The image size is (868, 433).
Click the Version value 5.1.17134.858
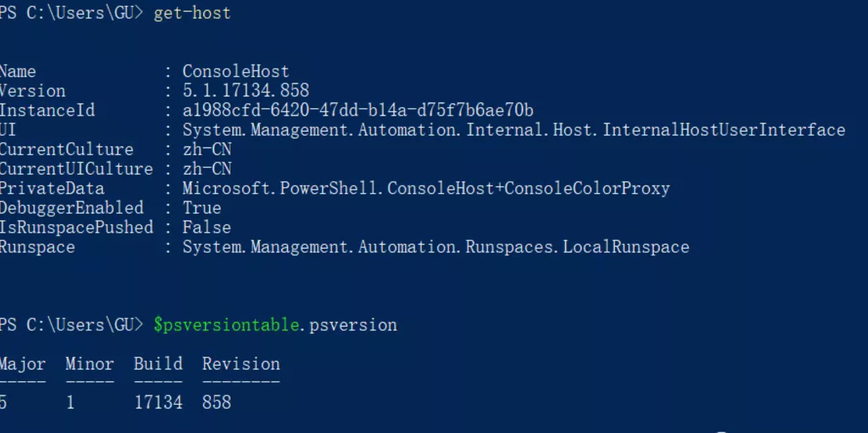[x=246, y=90]
